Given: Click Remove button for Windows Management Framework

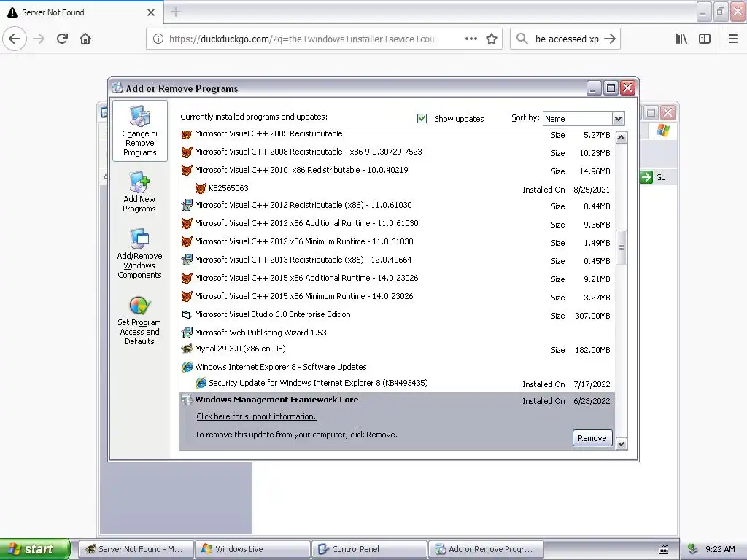Looking at the screenshot, I should point(592,438).
